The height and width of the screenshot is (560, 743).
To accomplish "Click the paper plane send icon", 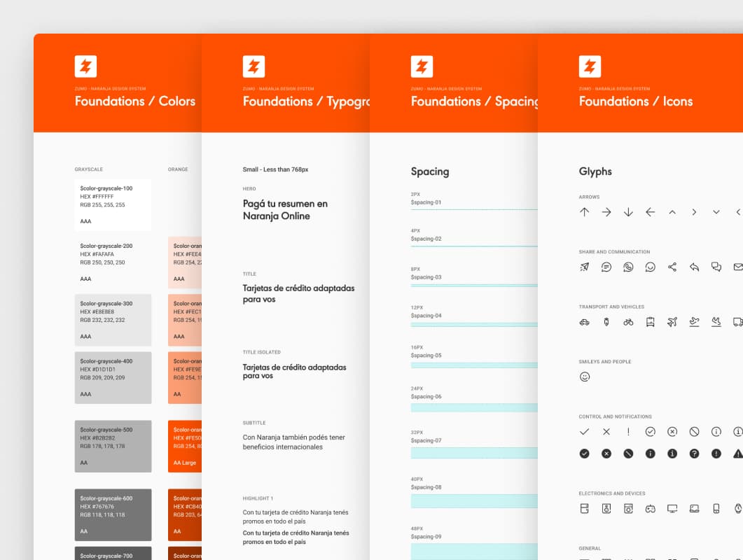I will (x=583, y=267).
